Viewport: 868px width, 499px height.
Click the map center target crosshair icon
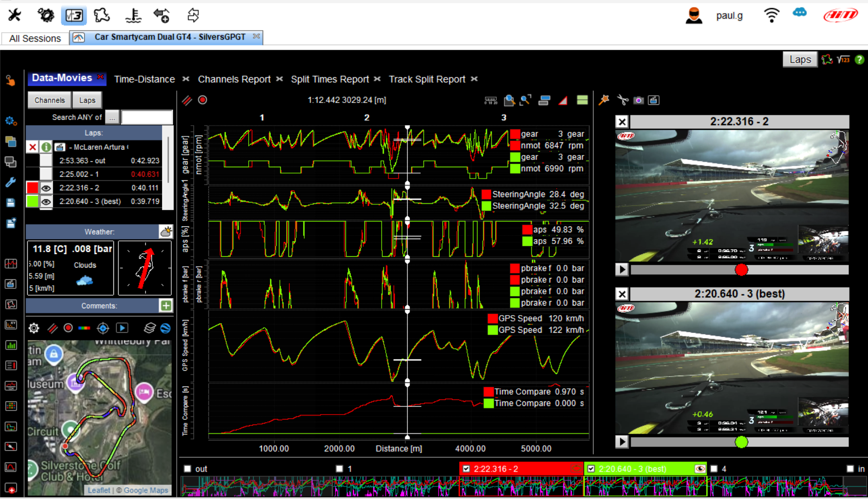pyautogui.click(x=103, y=328)
